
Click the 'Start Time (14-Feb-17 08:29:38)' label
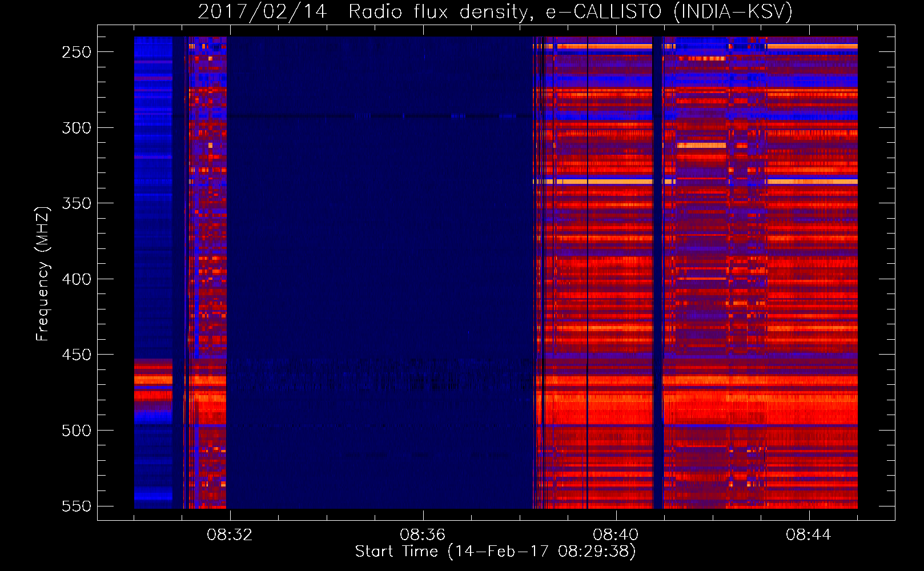[x=495, y=552]
